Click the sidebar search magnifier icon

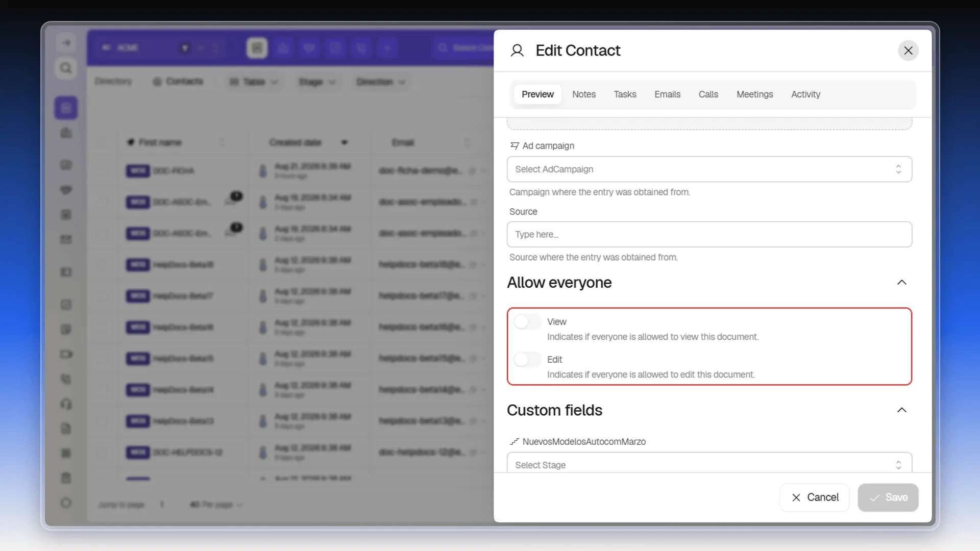(66, 68)
